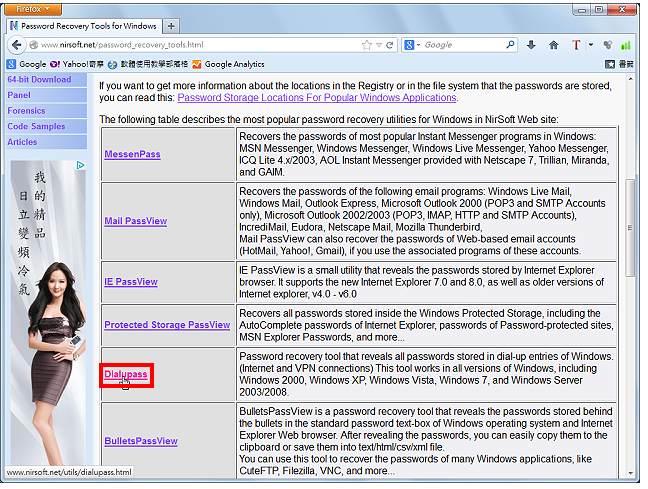Click the site identity globe icon in address bar
The image size is (648, 489).
(x=34, y=45)
